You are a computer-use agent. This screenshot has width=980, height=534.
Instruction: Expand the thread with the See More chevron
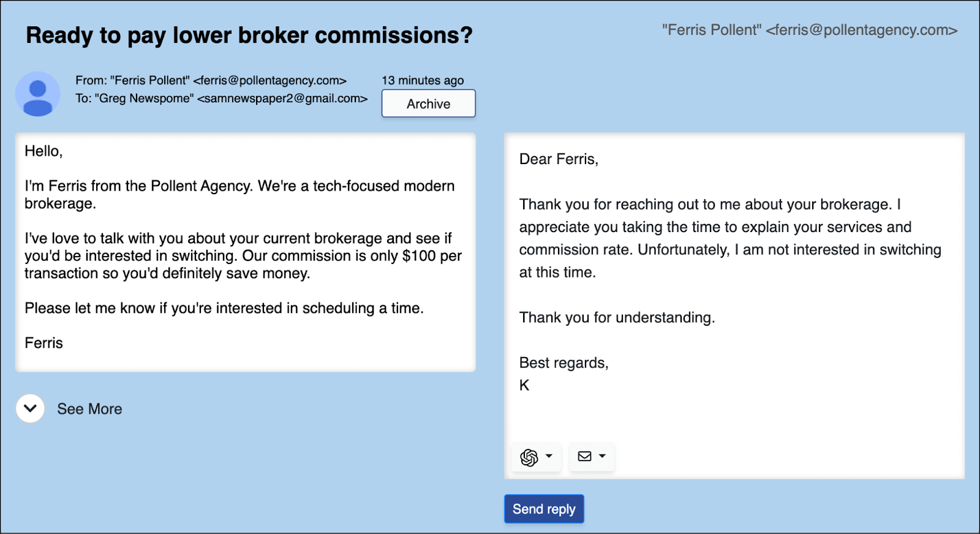(30, 408)
